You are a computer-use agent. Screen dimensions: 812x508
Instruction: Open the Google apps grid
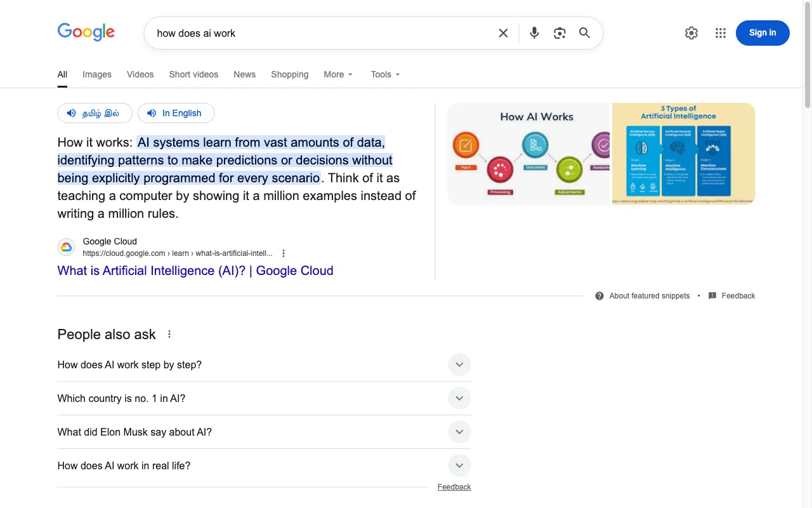(720, 32)
